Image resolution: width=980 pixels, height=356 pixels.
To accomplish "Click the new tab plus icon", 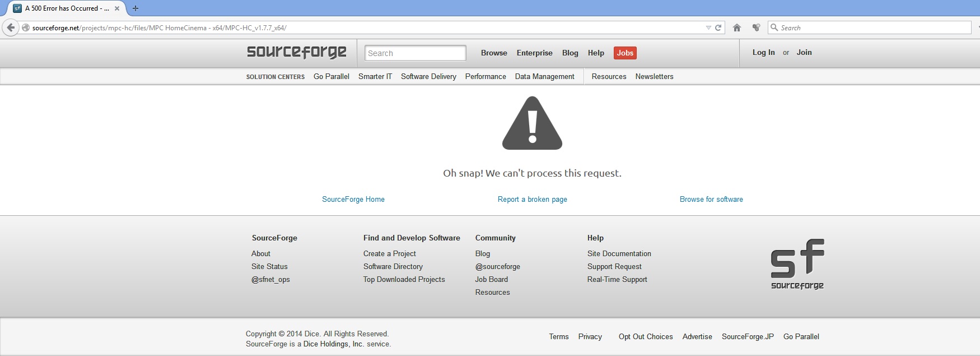I will pyautogui.click(x=136, y=8).
